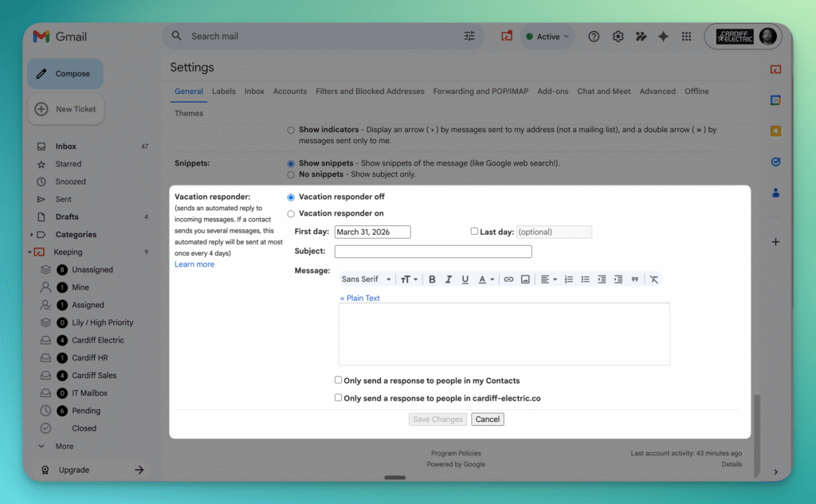Viewport: 816px width, 504px height.
Task: Open the Unassigned Keeping queue
Action: coord(91,269)
